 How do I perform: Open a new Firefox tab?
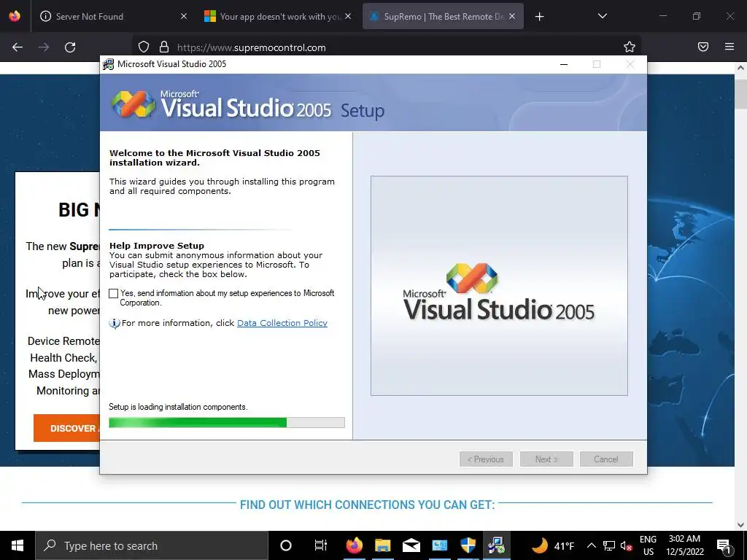pos(539,17)
